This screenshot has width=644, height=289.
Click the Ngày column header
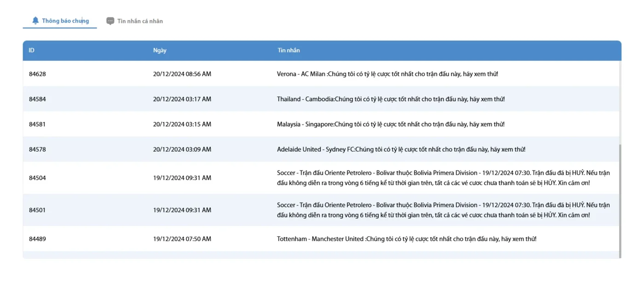coord(160,51)
